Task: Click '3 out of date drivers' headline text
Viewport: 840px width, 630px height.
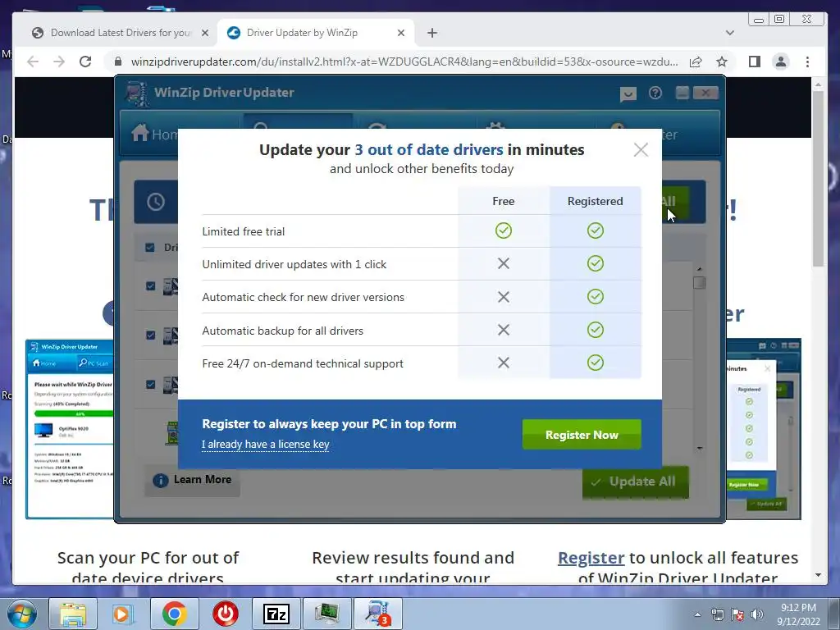Action: [x=428, y=149]
